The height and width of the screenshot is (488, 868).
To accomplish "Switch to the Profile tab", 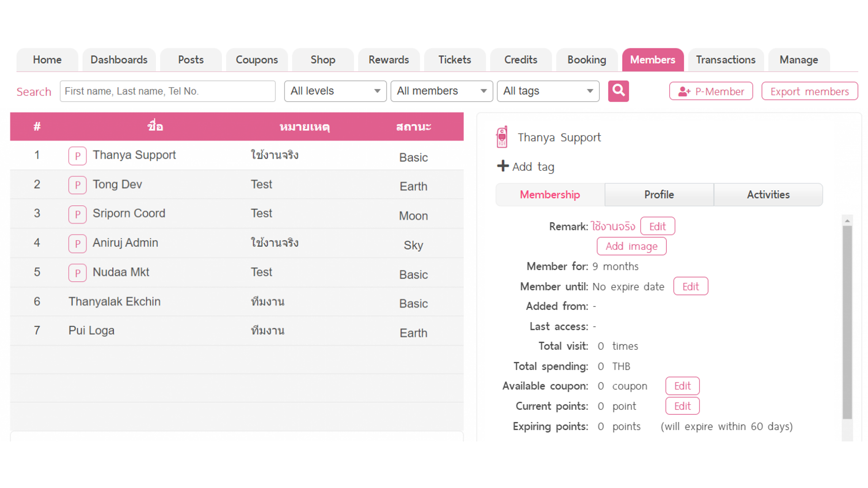I will coord(659,194).
